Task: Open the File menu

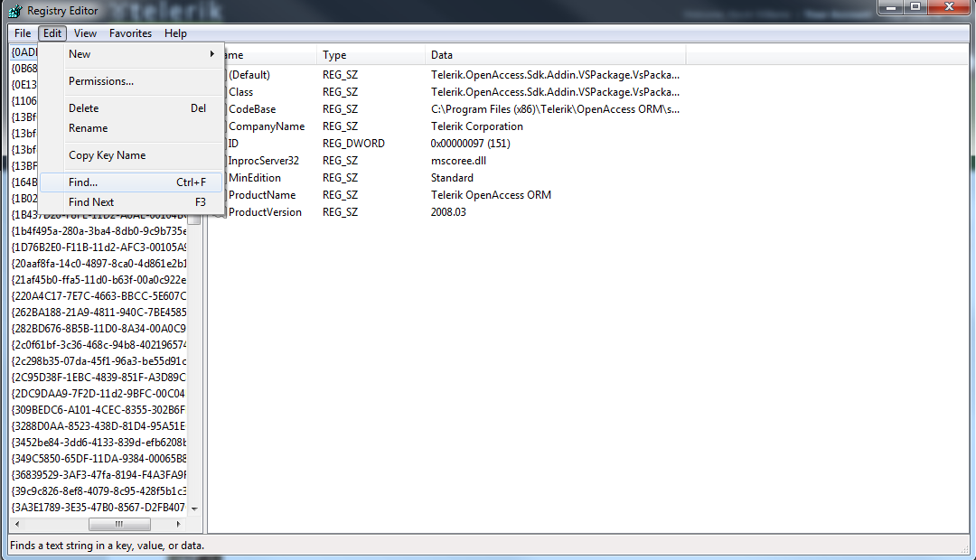Action: [23, 33]
